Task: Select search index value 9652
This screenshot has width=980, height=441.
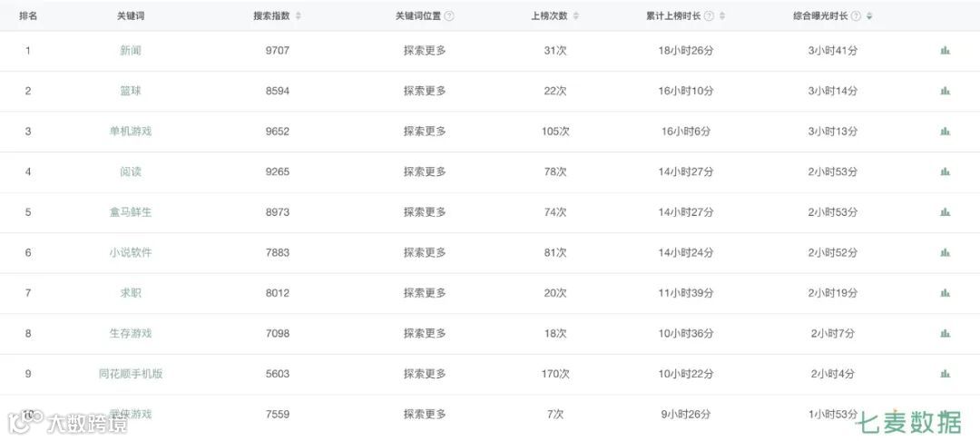Action: tap(278, 132)
